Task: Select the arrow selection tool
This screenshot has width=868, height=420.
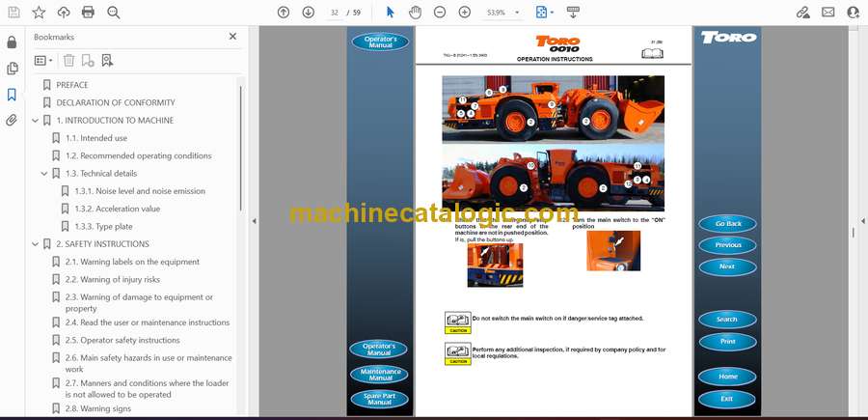Action: pos(391,13)
